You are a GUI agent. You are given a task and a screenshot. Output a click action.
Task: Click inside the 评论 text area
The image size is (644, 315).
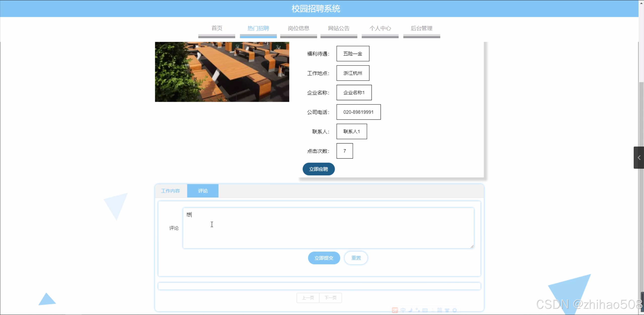click(x=328, y=228)
